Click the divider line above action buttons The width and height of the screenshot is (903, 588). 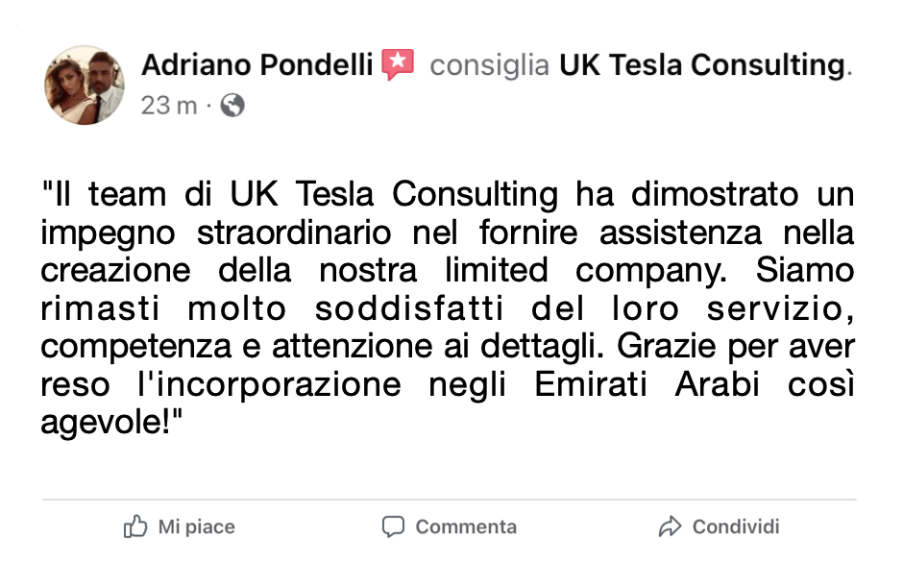click(x=450, y=500)
